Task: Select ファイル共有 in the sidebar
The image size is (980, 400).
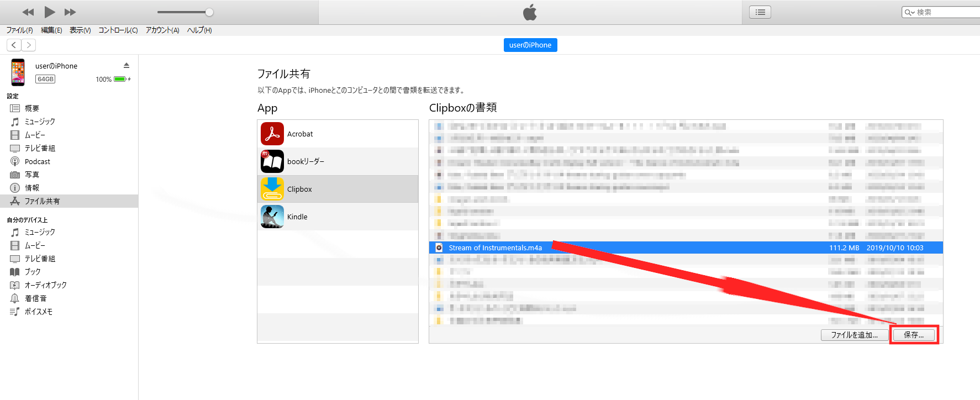Action: click(69, 201)
